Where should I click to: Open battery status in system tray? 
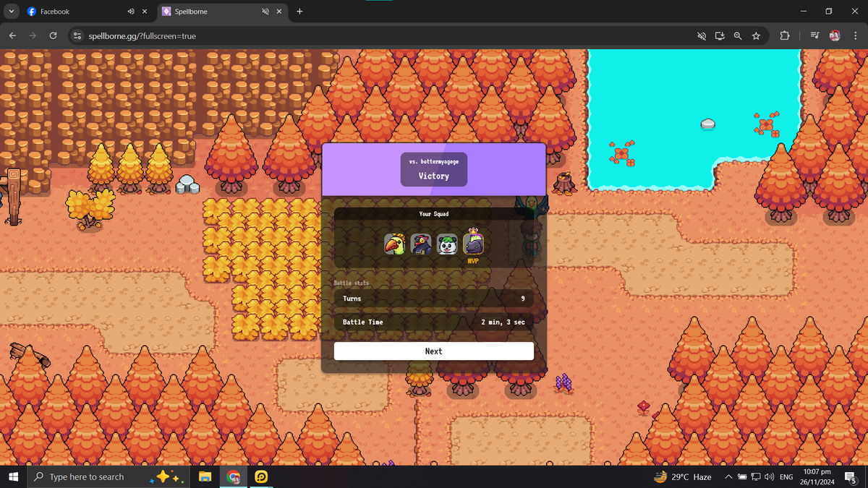coord(742,476)
